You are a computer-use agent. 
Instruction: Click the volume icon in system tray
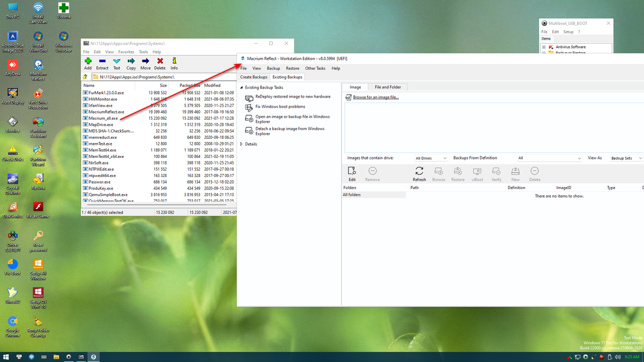click(x=617, y=356)
